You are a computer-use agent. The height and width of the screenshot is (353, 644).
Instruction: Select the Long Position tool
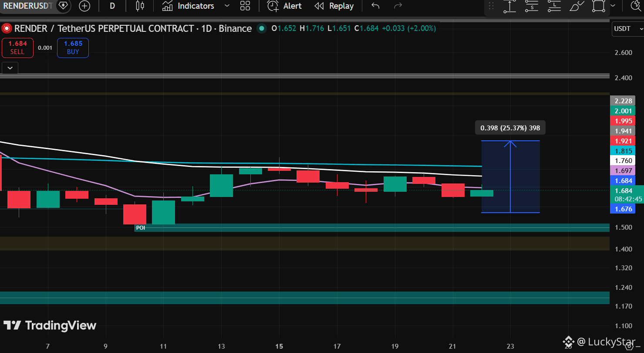(x=554, y=6)
